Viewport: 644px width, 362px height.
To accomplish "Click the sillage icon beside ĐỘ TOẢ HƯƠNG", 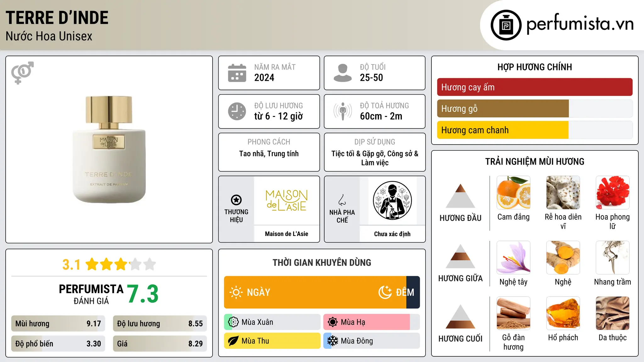I will 343,111.
